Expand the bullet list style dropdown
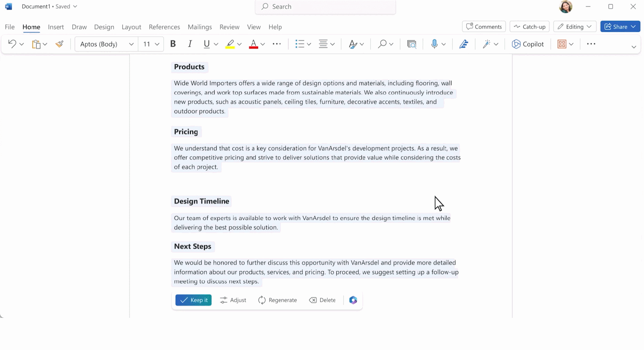644x350 pixels. tap(309, 44)
